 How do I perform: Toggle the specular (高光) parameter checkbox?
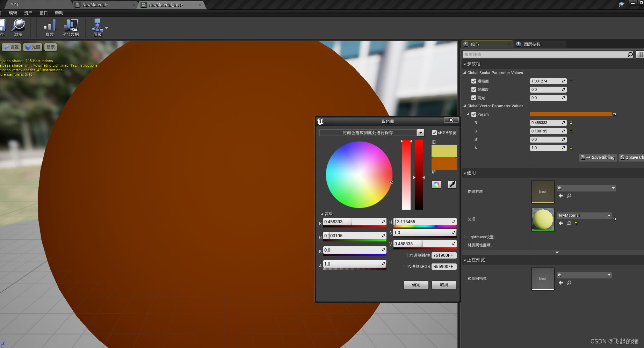474,98
